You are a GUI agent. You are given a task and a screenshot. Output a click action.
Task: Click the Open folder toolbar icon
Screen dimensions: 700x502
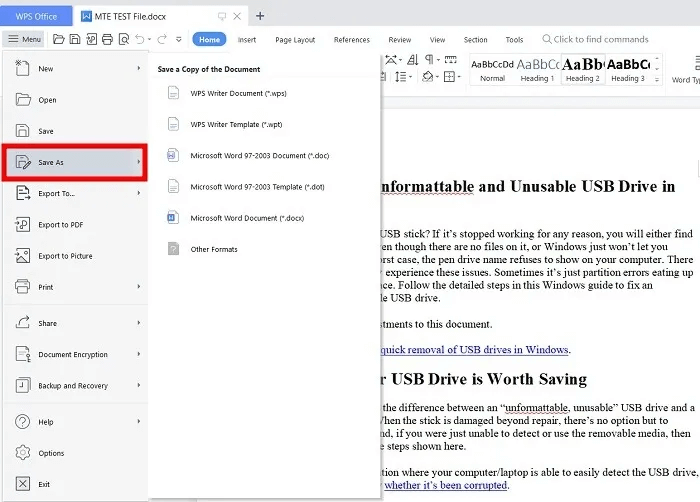point(58,39)
